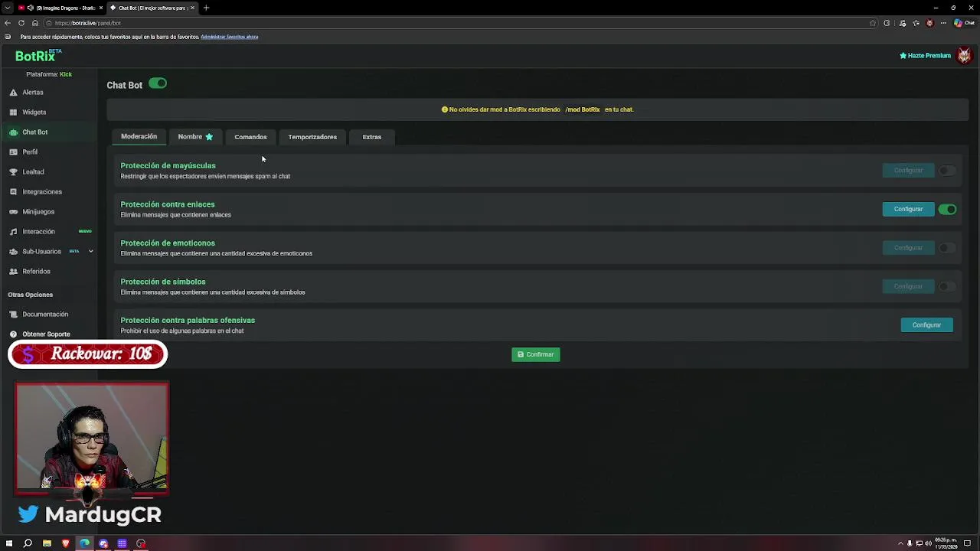Image resolution: width=980 pixels, height=551 pixels.
Task: Show hidden system tray icons
Action: [900, 543]
